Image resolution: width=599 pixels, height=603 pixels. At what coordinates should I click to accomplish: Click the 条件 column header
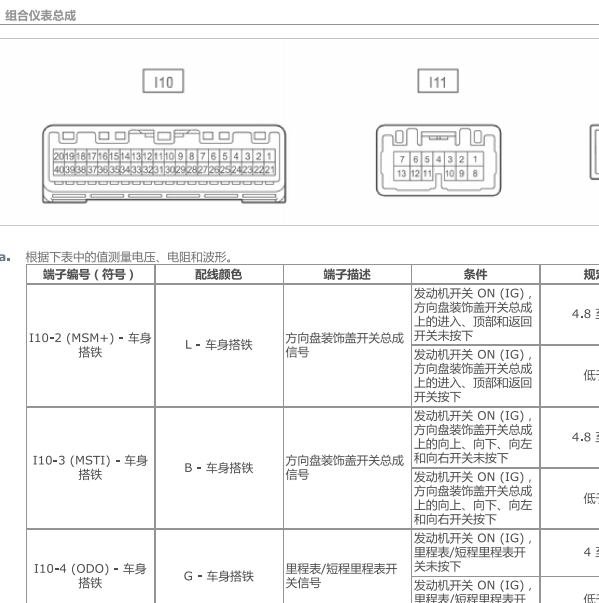click(476, 275)
